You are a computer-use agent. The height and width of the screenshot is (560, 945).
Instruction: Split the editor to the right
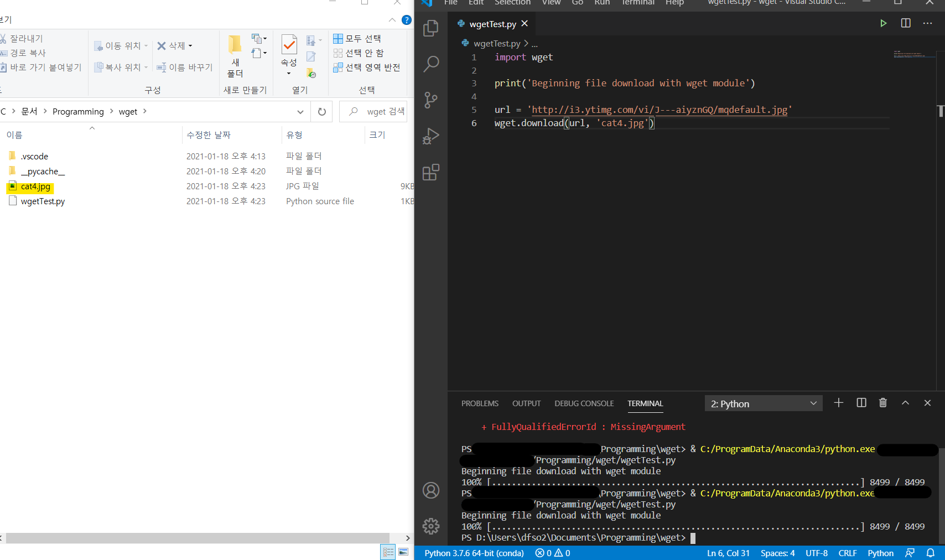coord(906,23)
